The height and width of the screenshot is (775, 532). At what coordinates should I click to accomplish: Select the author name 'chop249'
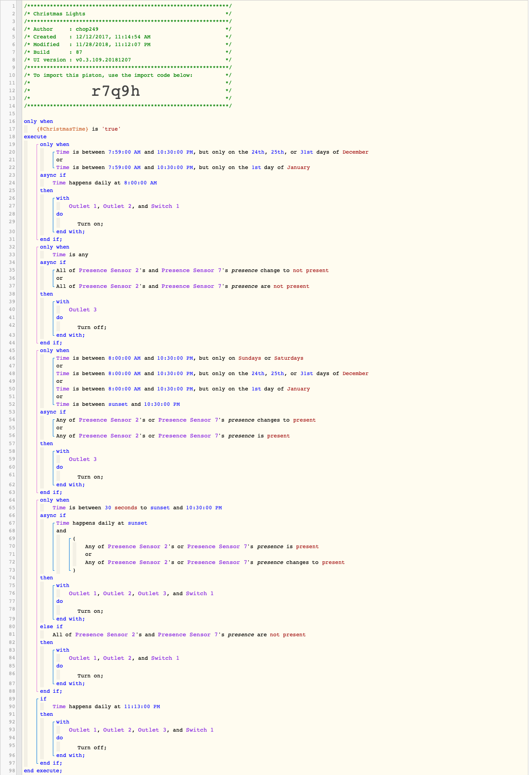87,29
